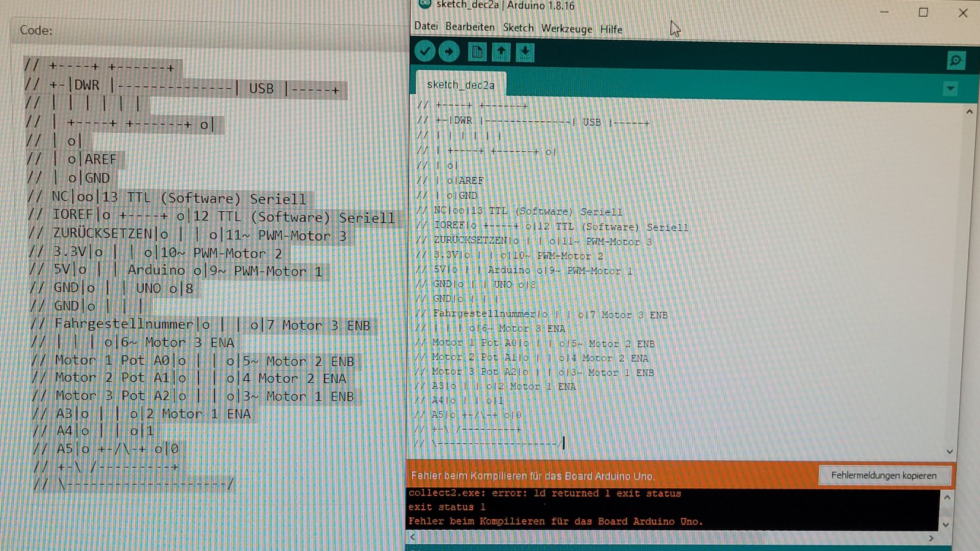
Task: Click editor scrollbar down arrow
Action: click(949, 452)
